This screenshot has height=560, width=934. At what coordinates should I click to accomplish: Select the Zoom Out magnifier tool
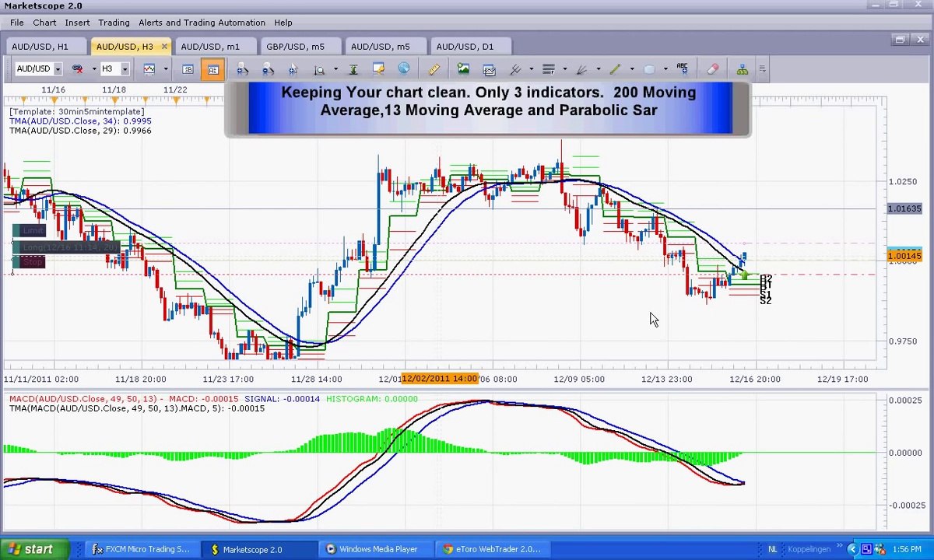pos(268,69)
